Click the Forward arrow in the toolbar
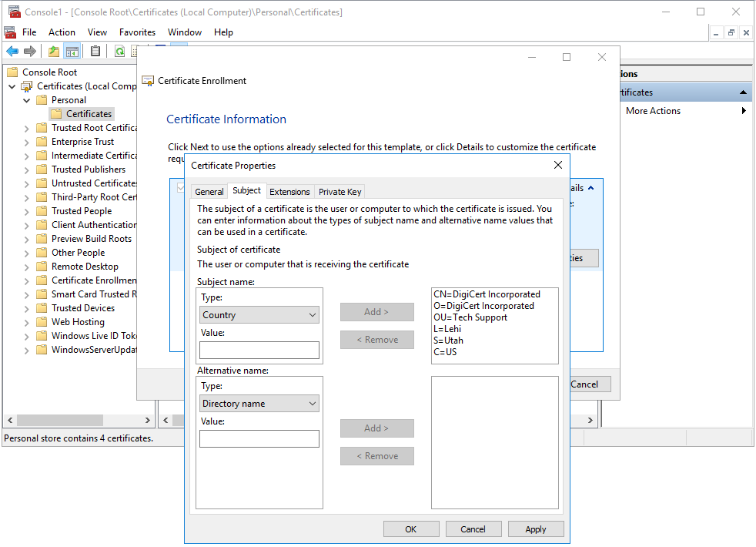 point(30,52)
